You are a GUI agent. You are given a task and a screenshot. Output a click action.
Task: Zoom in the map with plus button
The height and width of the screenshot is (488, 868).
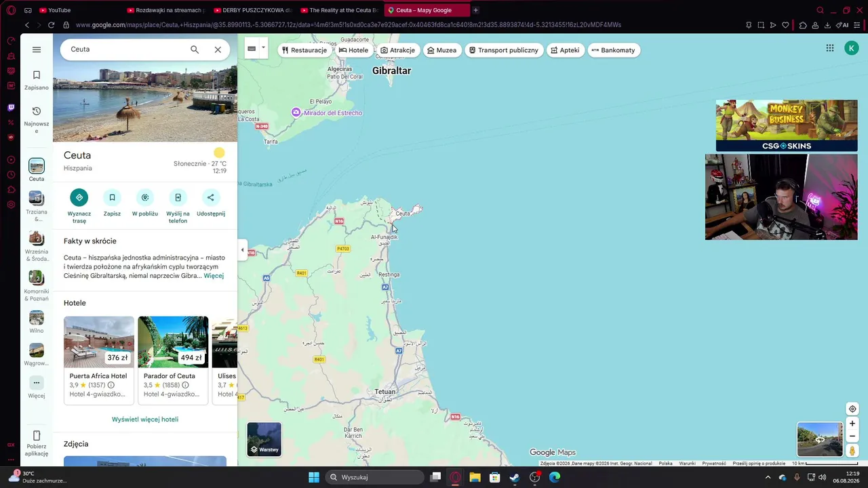pos(852,424)
